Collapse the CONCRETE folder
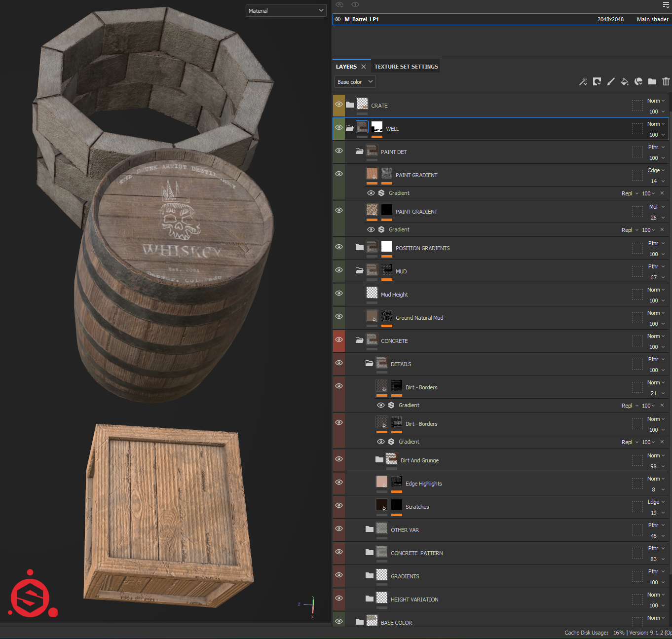This screenshot has height=639, width=672. click(360, 340)
